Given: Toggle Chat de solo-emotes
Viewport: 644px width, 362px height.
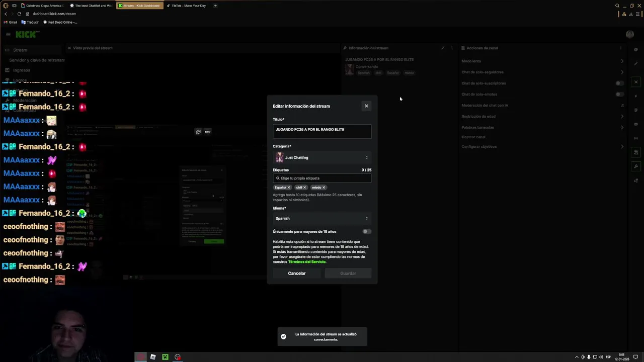Looking at the screenshot, I should pyautogui.click(x=620, y=95).
